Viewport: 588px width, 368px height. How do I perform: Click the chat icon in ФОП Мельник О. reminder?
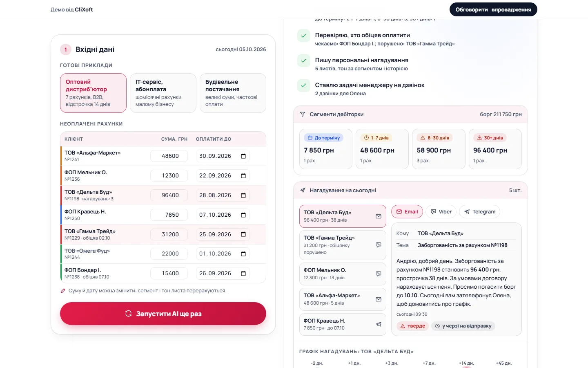(379, 274)
